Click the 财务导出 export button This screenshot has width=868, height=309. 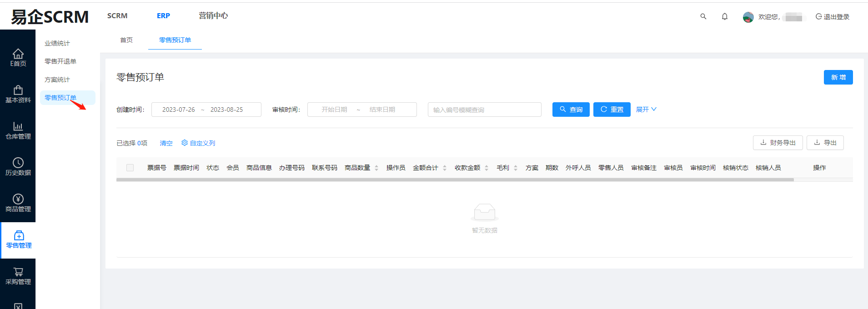tap(778, 143)
